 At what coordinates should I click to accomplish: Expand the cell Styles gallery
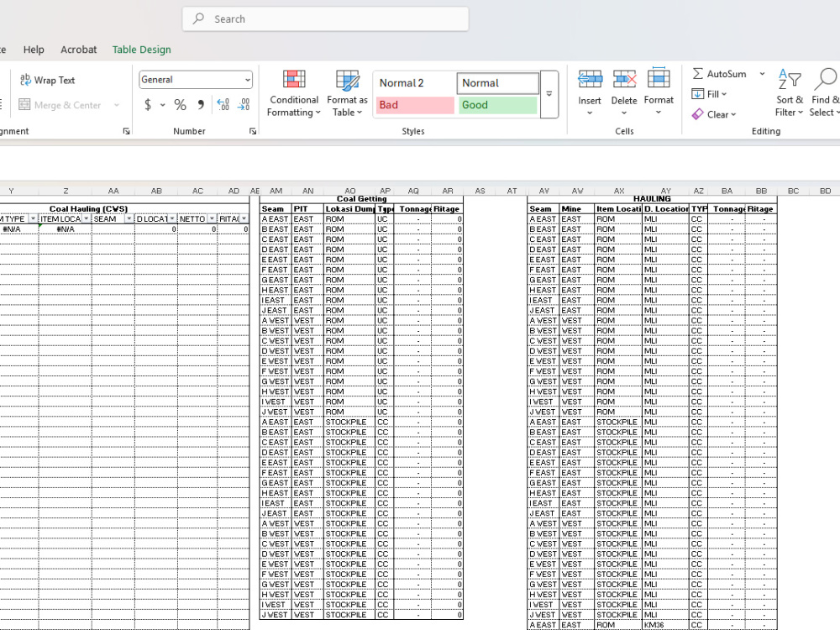549,94
